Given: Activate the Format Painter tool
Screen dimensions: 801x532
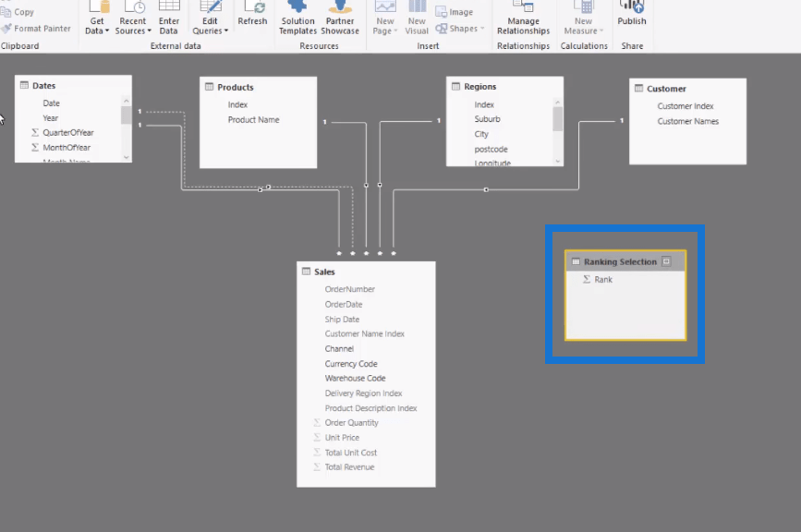Looking at the screenshot, I should click(36, 29).
